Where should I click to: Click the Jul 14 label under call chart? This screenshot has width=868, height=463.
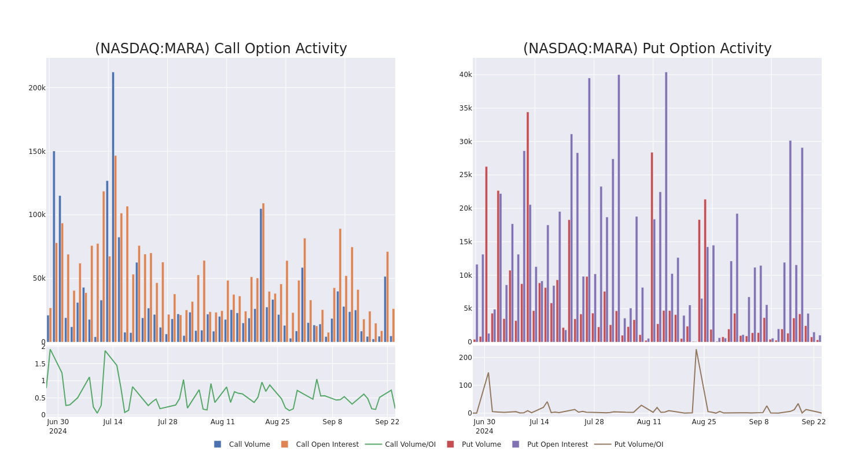[x=113, y=422]
